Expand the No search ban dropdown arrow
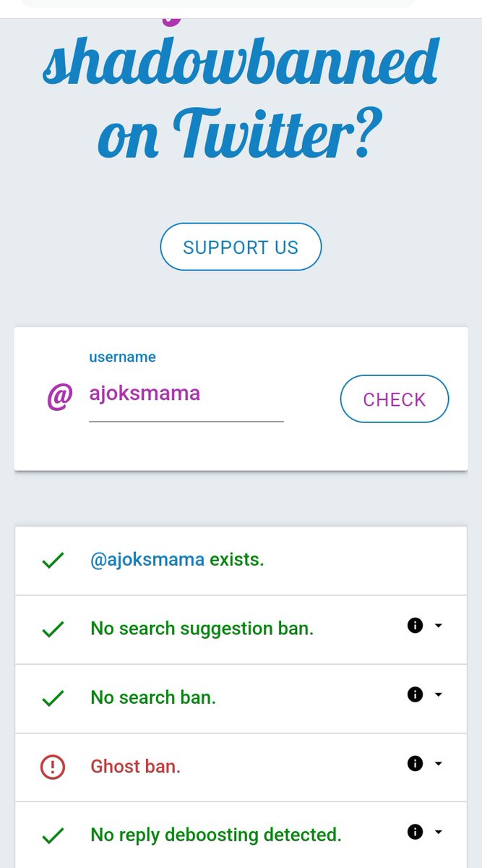The height and width of the screenshot is (868, 482). point(438,694)
